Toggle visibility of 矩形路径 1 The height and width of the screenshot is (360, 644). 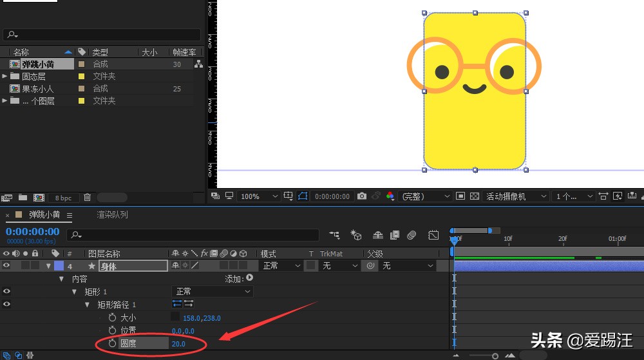tap(6, 305)
